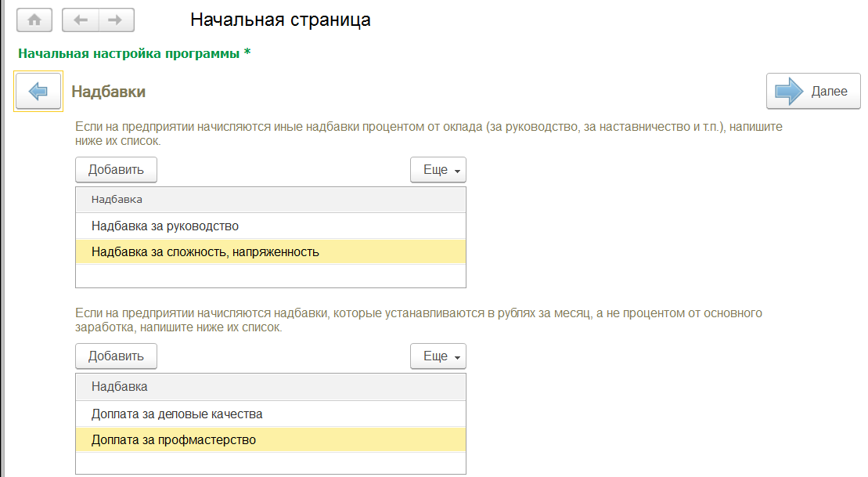Click the forward navigation arrow in header
Screen dimensions: 868x477
[115, 20]
